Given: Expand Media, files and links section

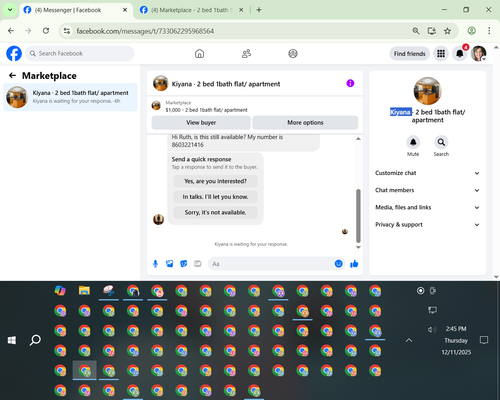Looking at the screenshot, I should tap(427, 207).
